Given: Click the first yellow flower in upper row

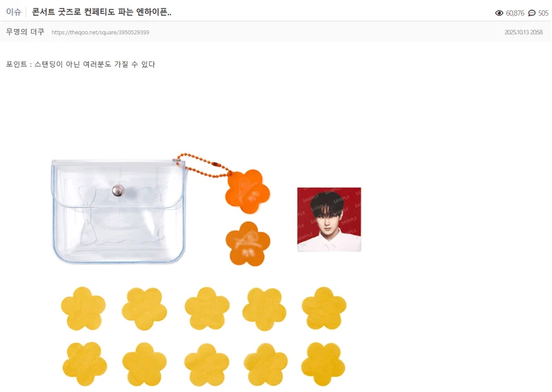Looking at the screenshot, I should click(83, 308).
